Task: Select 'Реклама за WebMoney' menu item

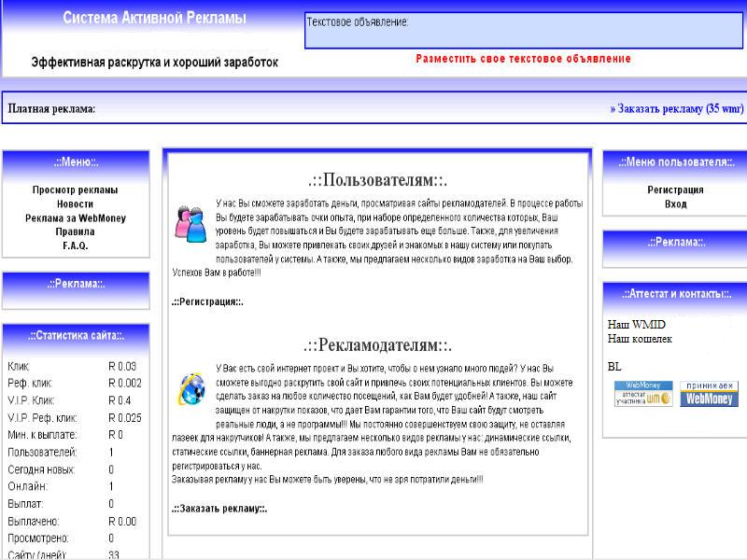Action: (76, 218)
